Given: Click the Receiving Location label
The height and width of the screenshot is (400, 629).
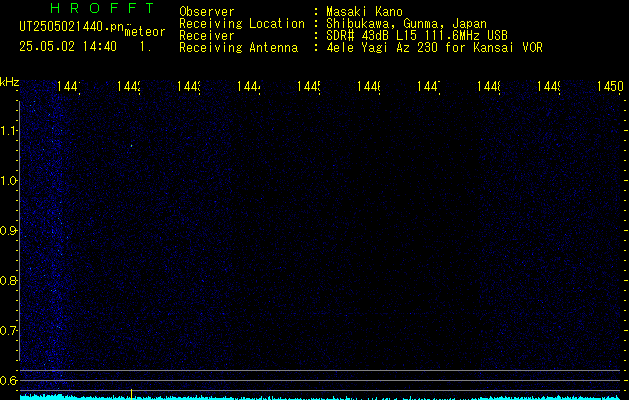Looking at the screenshot, I should (242, 24).
